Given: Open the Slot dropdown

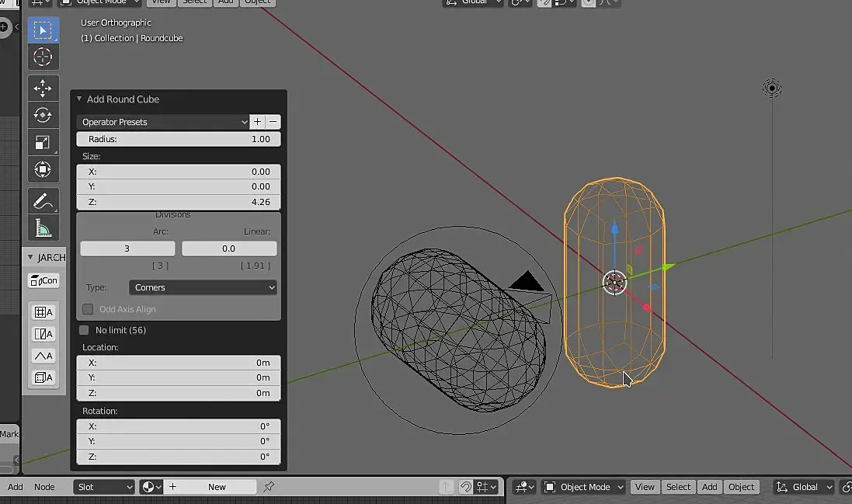Looking at the screenshot, I should (104, 487).
